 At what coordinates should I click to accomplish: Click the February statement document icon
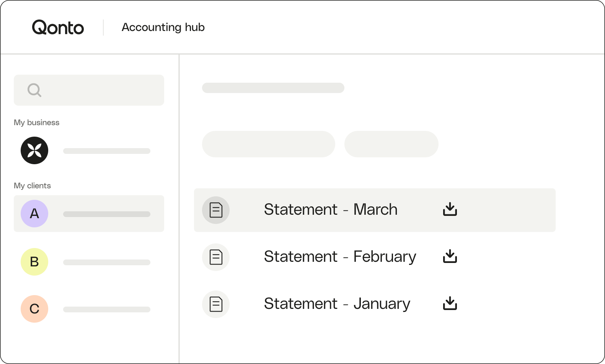pyautogui.click(x=216, y=257)
